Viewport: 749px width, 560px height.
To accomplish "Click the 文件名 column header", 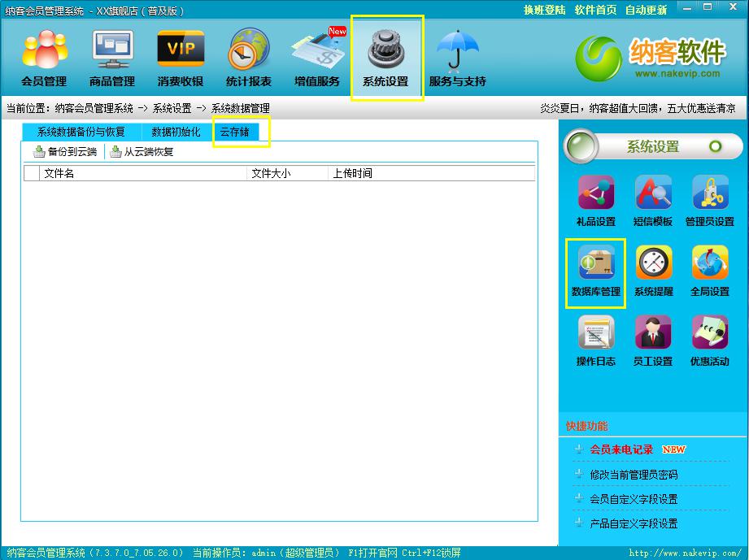I will [142, 173].
